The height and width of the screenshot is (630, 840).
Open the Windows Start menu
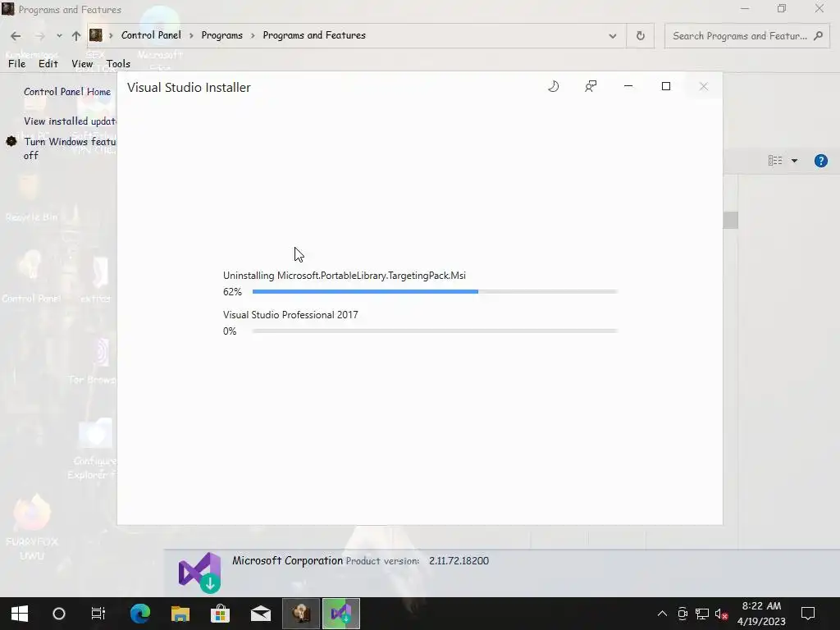pos(20,614)
